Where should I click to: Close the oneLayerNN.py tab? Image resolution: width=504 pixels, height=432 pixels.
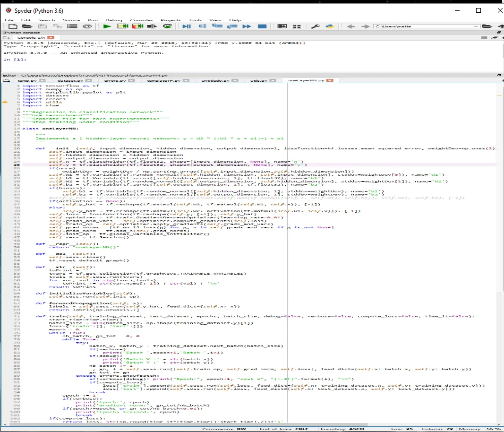click(331, 81)
